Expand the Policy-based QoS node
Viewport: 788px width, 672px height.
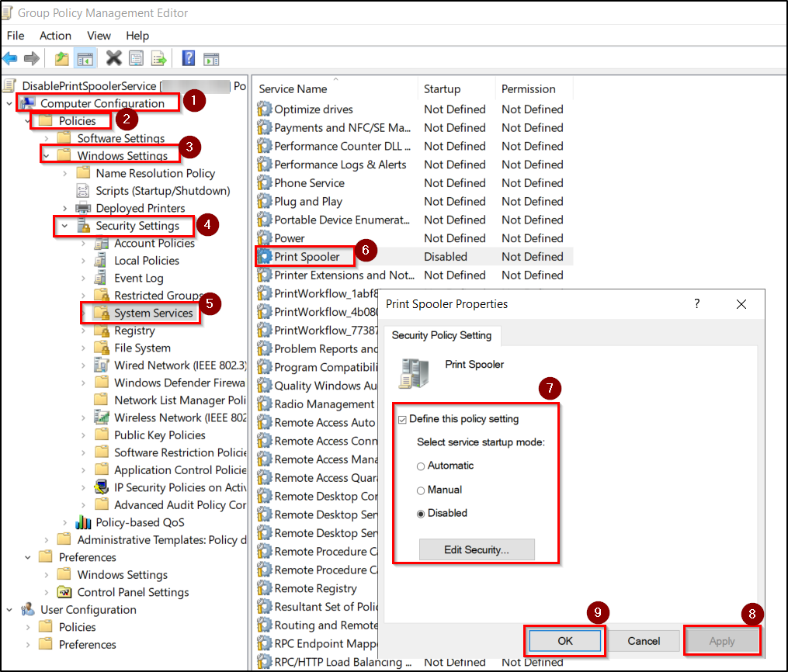[x=65, y=522]
